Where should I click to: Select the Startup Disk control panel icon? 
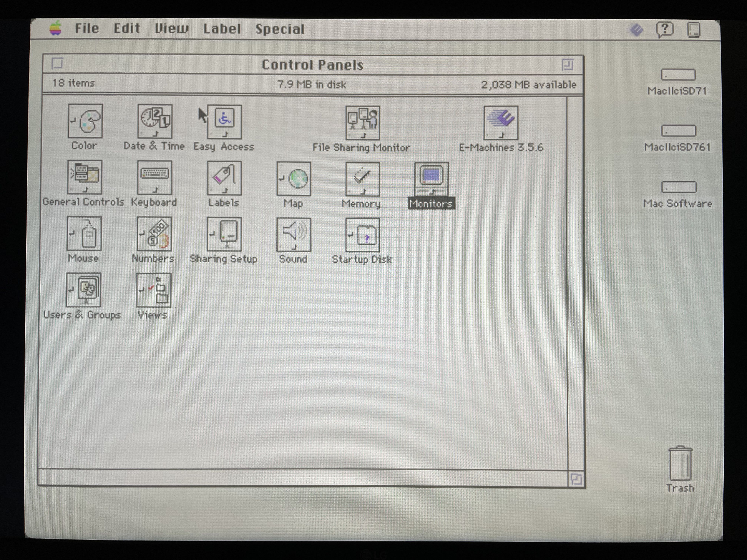point(362,235)
